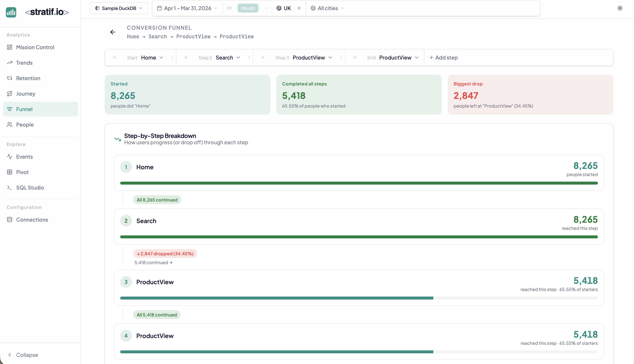
Task: Open the Sample DuckDB source dropdown
Action: click(119, 8)
